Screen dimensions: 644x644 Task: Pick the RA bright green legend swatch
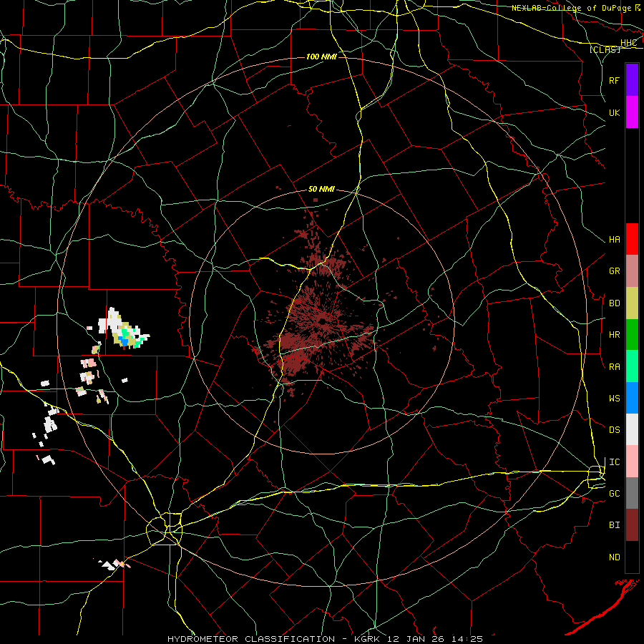pyautogui.click(x=632, y=366)
